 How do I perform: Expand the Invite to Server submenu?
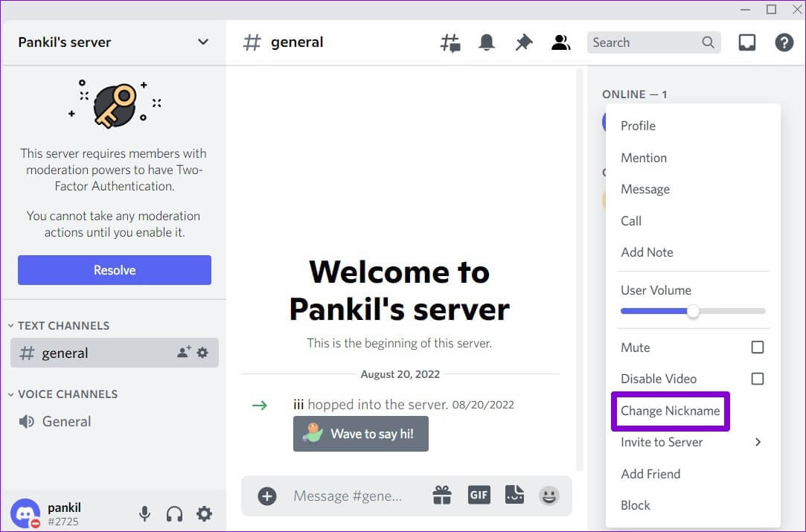pyautogui.click(x=691, y=442)
